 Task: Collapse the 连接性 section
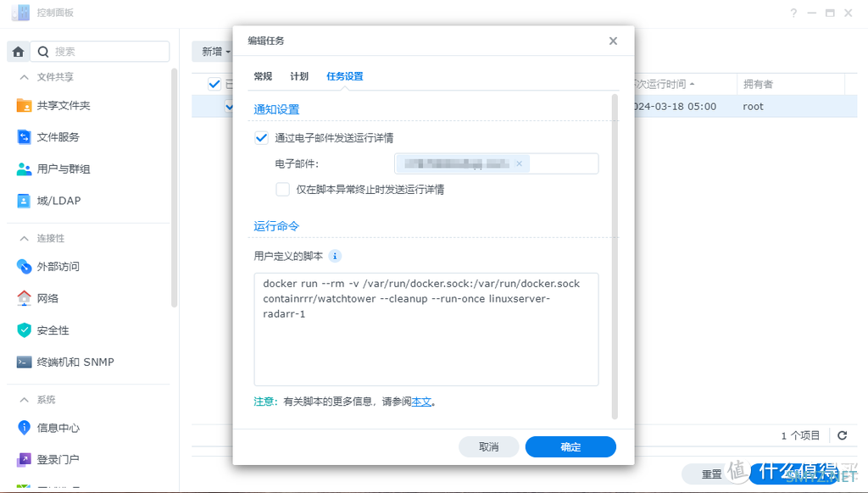click(23, 238)
